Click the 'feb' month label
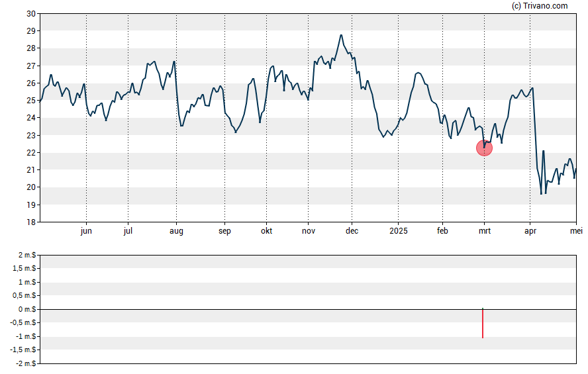Viewport: 588px width, 374px height. click(x=442, y=231)
